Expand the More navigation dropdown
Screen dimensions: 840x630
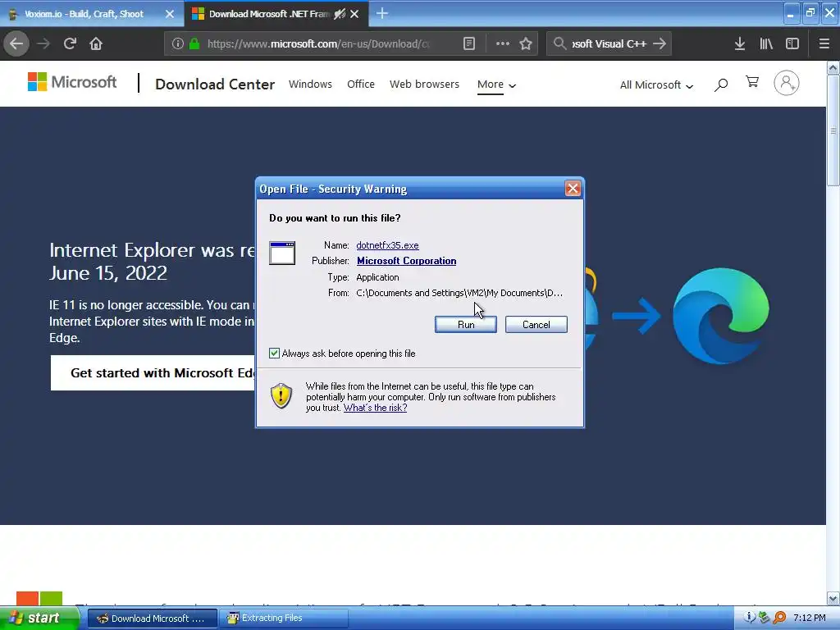point(496,84)
